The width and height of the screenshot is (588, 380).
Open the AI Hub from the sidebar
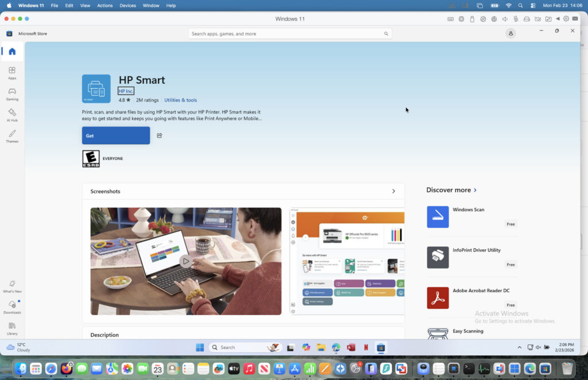point(11,115)
